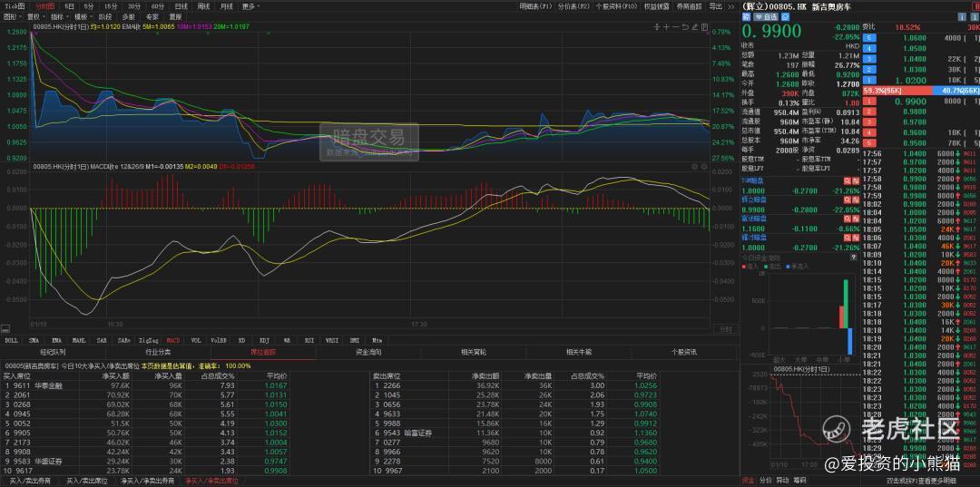Screen dimensions: 980x487
Task: Click the 权益披露 button
Action: tap(656, 5)
